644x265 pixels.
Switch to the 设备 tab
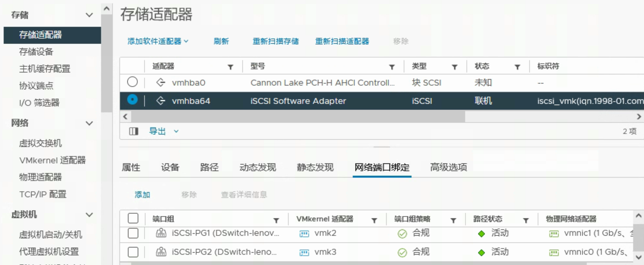(x=170, y=167)
